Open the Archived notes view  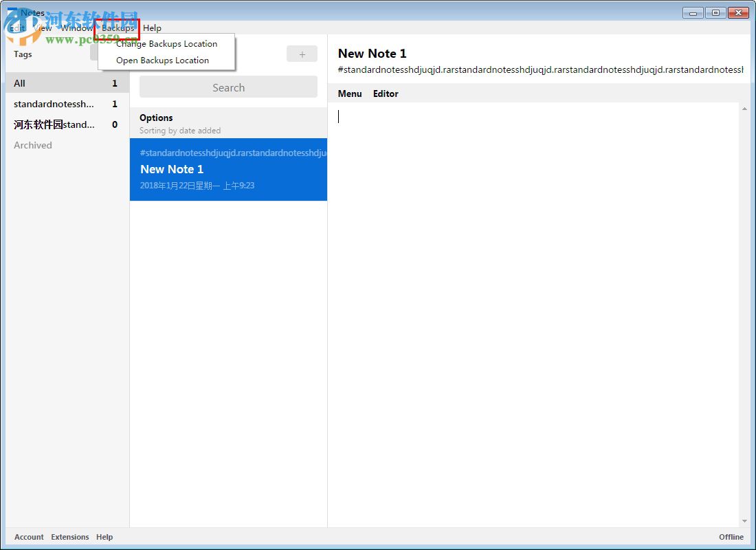pyautogui.click(x=33, y=145)
